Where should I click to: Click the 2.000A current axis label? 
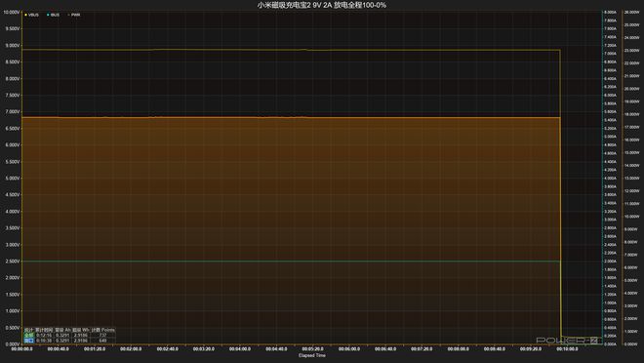pos(610,262)
